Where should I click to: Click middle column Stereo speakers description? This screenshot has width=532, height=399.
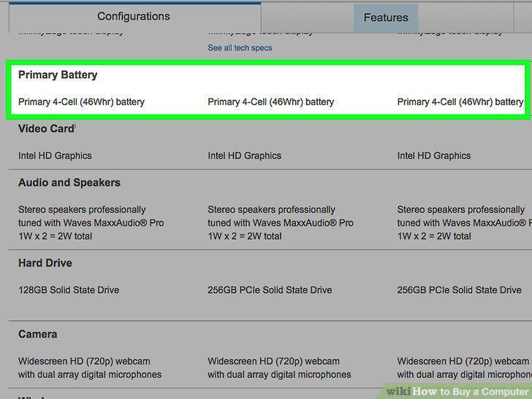[x=281, y=223]
